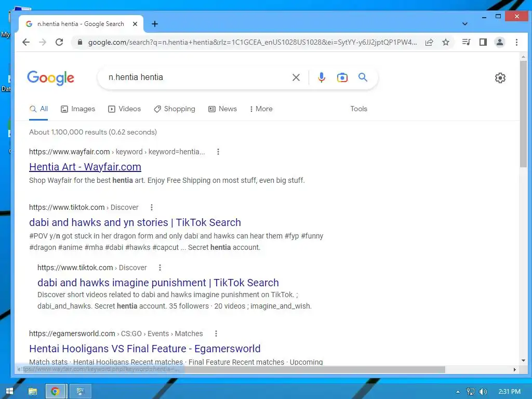Open options for the Egamersworld result

click(216, 334)
